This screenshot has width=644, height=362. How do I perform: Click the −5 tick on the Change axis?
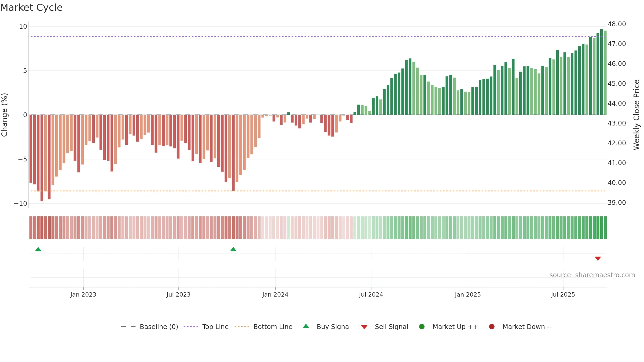(x=23, y=159)
